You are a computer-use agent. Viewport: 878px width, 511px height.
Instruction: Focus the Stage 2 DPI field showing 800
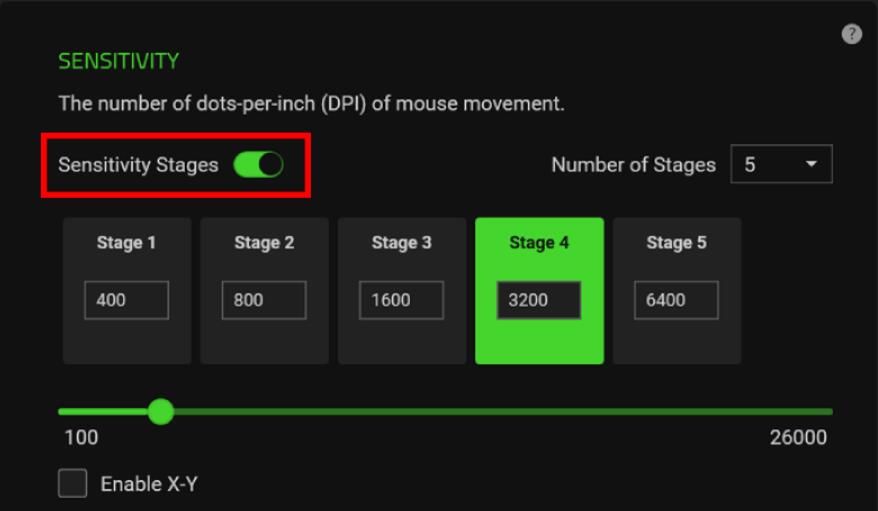(264, 300)
